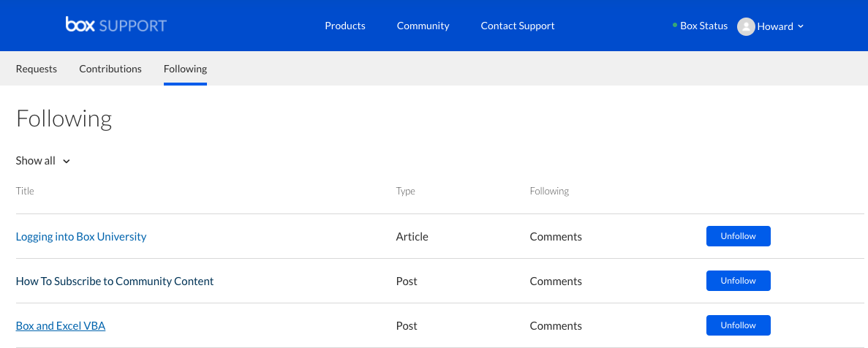The width and height of the screenshot is (868, 348).
Task: Open How To Subscribe to Community Content post
Action: tap(115, 281)
